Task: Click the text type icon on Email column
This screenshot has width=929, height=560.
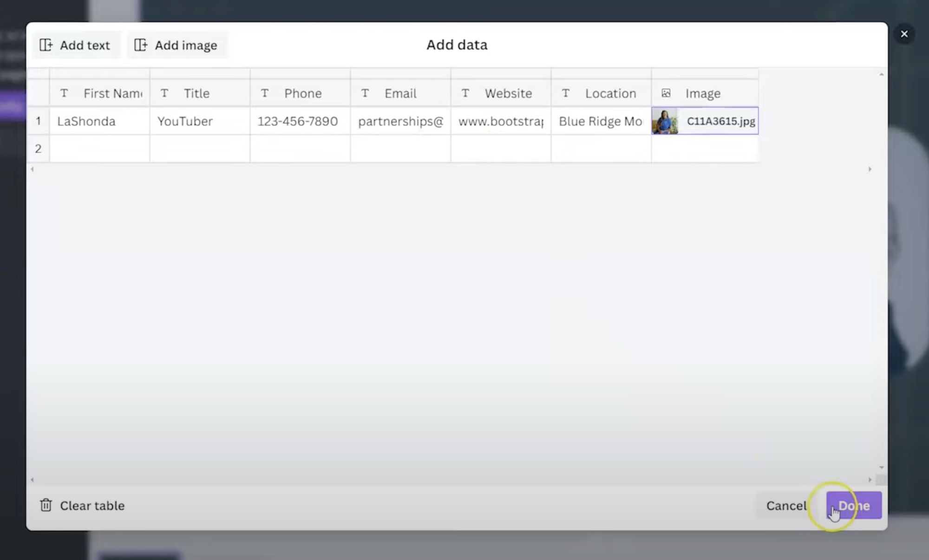Action: (x=365, y=93)
